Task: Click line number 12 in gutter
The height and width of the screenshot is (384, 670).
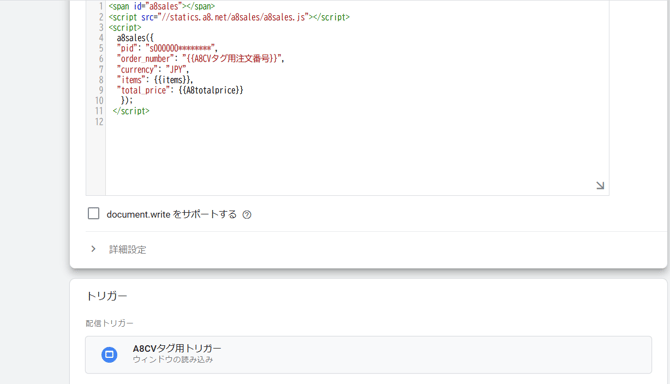Action: 99,122
